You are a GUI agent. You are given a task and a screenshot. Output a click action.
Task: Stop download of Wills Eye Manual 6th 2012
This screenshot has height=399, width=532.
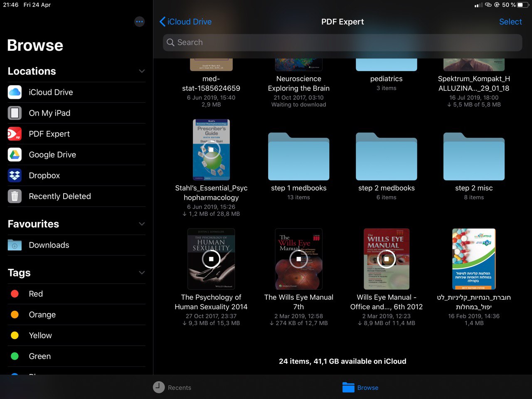pyautogui.click(x=387, y=259)
